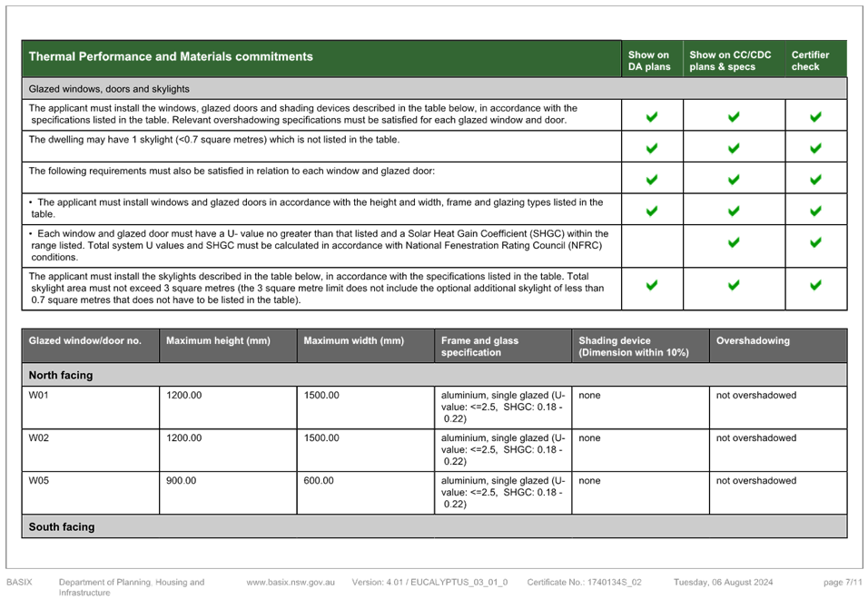Click the DA plans checkmark in last skylights row

pos(652,286)
